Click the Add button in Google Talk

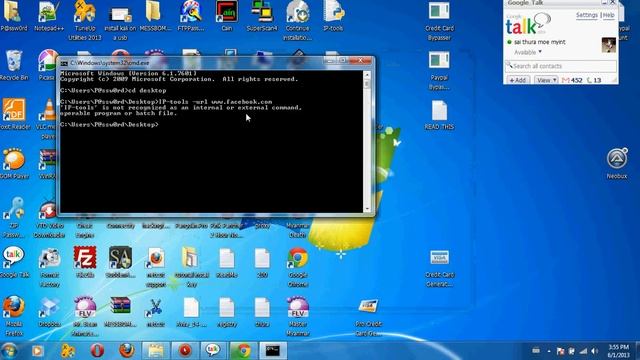tap(518, 80)
